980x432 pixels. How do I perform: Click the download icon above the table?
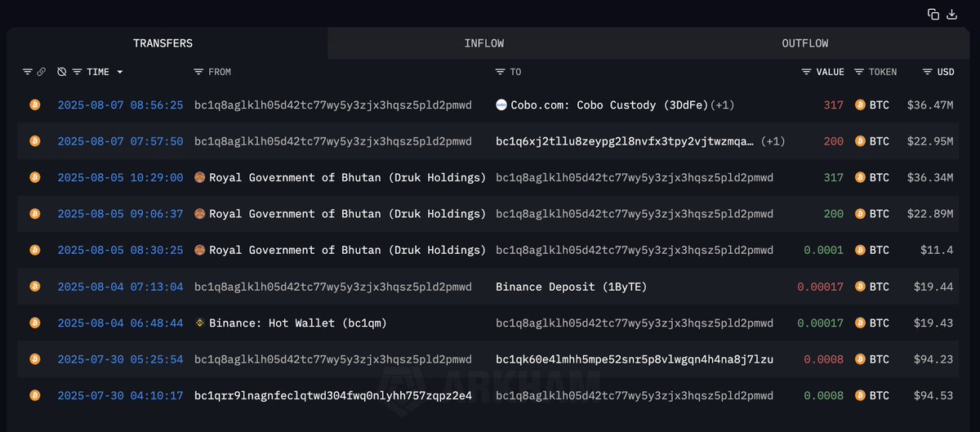pos(952,14)
